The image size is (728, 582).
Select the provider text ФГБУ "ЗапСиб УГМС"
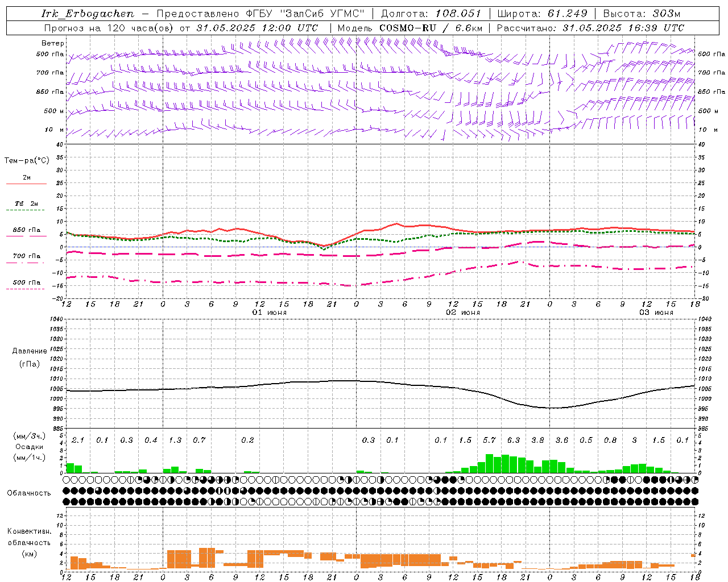coord(305,14)
